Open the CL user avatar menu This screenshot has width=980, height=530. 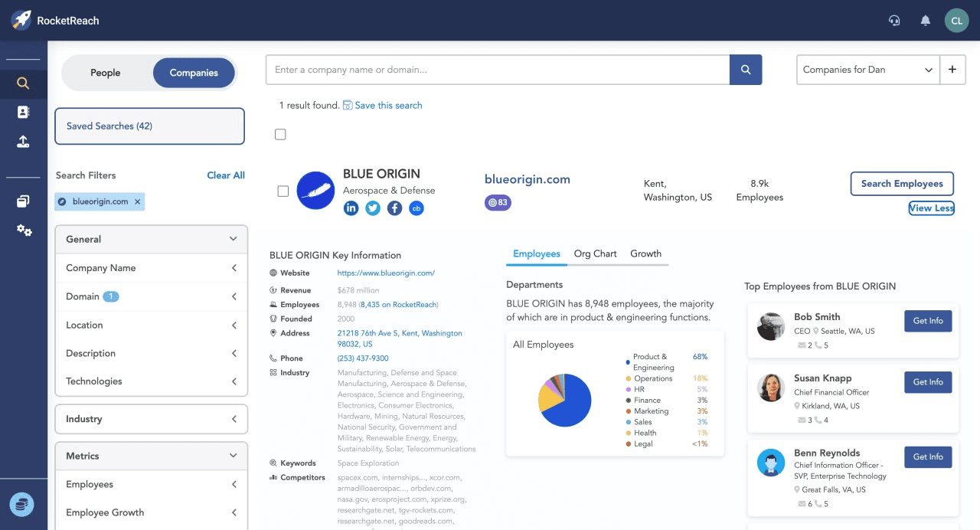coord(956,21)
